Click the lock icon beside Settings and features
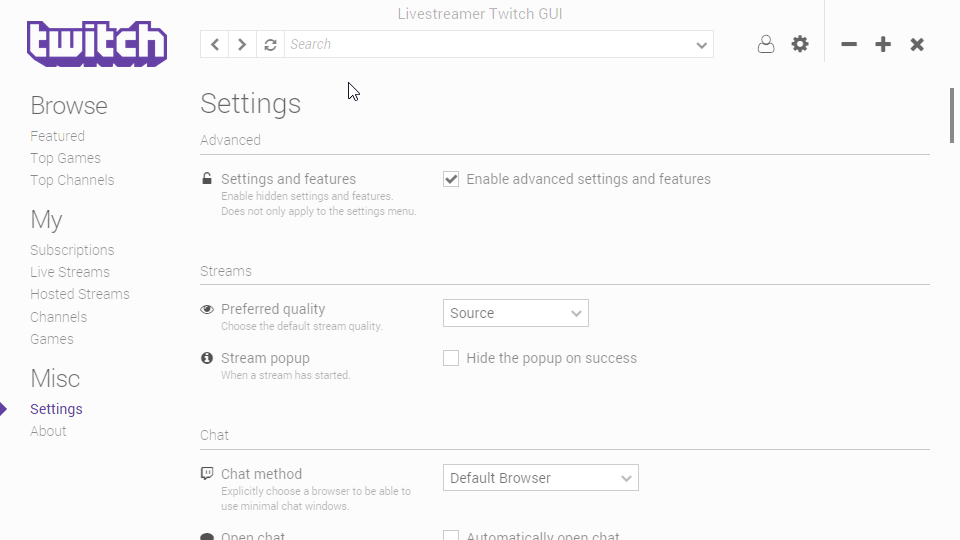960x540 pixels. (207, 179)
